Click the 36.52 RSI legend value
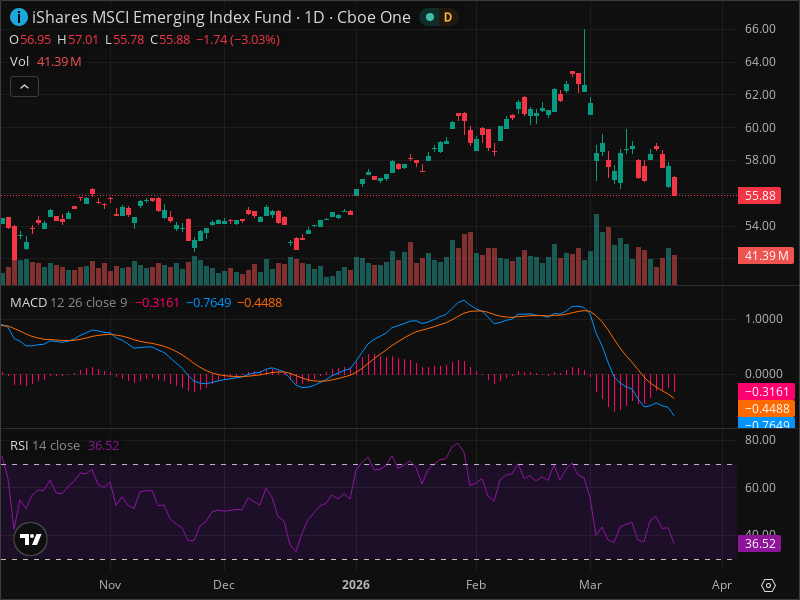The height and width of the screenshot is (600, 800). pyautogui.click(x=104, y=445)
